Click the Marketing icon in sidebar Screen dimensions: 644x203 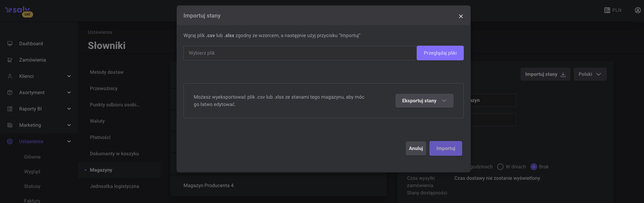click(x=10, y=125)
